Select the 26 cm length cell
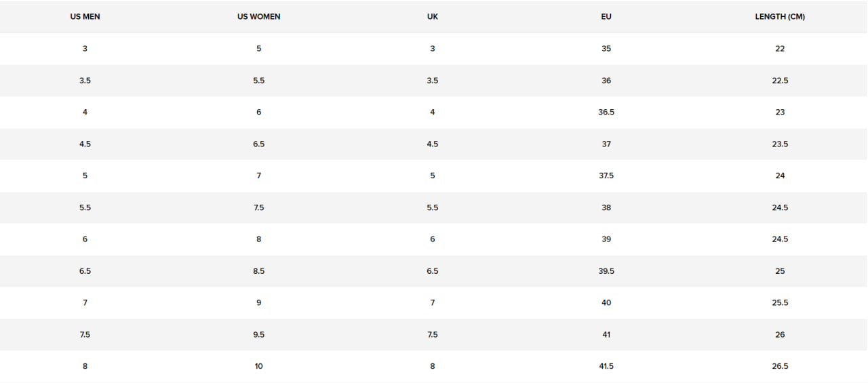This screenshot has width=868, height=383. pyautogui.click(x=780, y=334)
